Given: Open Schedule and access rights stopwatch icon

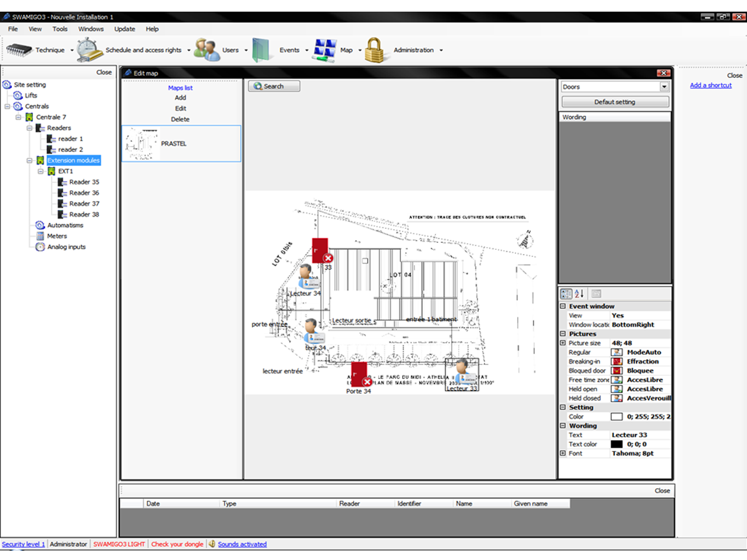Looking at the screenshot, I should pos(89,50).
